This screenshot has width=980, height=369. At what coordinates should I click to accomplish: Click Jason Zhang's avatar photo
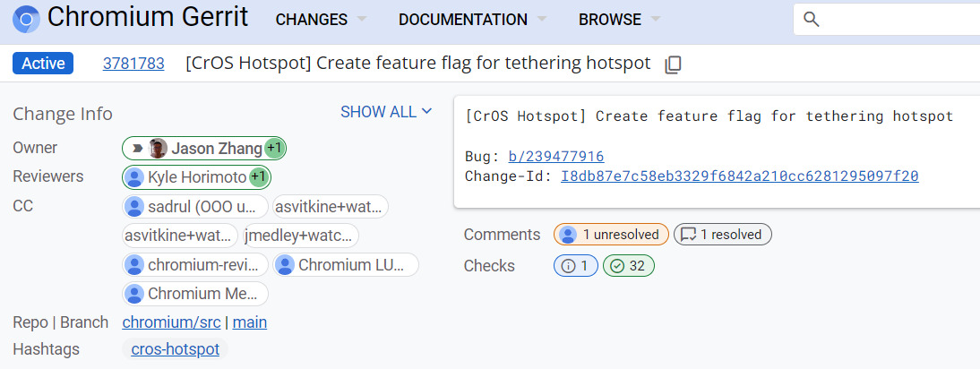(159, 148)
